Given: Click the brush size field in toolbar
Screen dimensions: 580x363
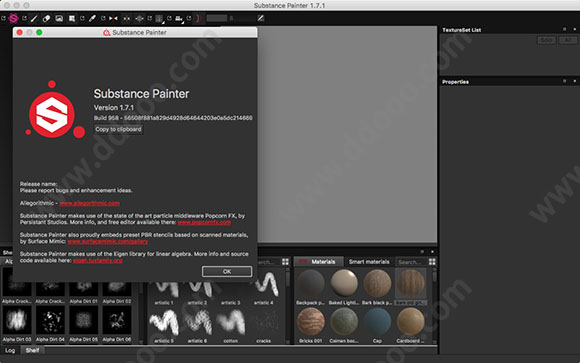Looking at the screenshot, I should [x=217, y=18].
